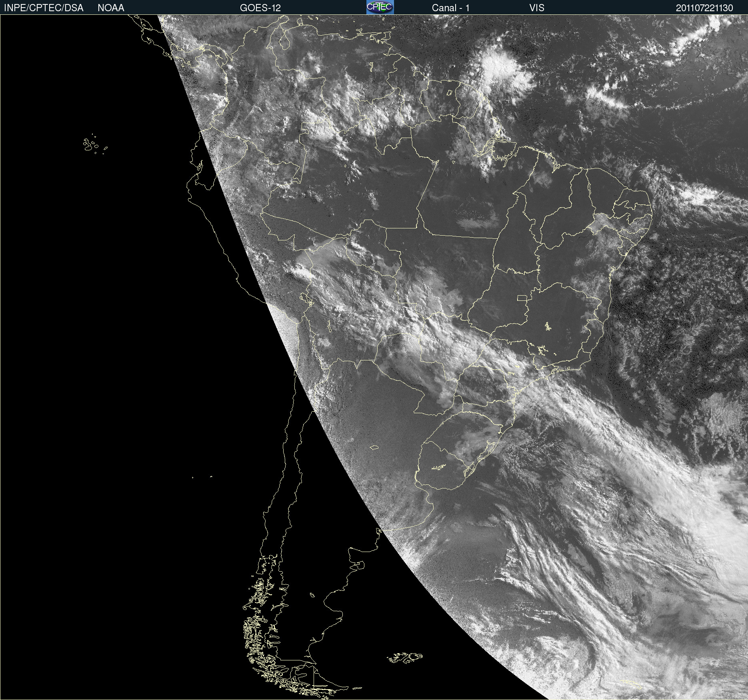Select the Falkland Islands outline
This screenshot has height=700, width=748.
click(405, 658)
